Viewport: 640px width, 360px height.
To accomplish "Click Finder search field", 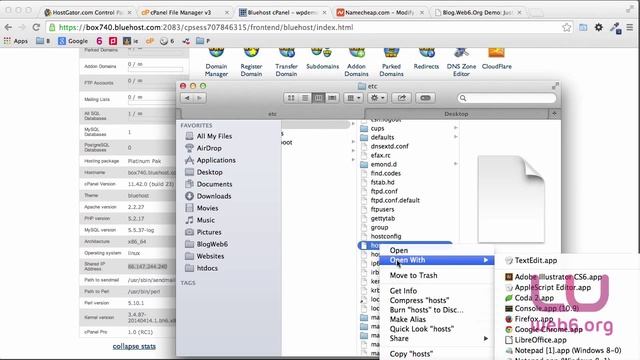I will [507, 98].
